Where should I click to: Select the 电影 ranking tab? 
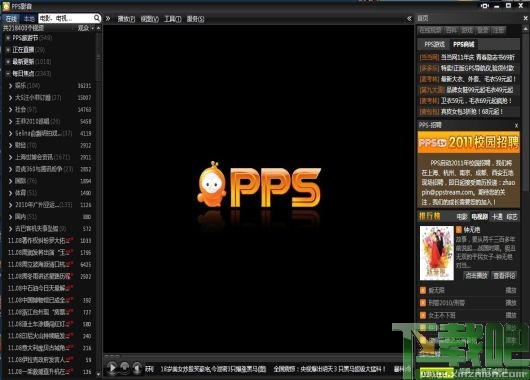point(462,217)
